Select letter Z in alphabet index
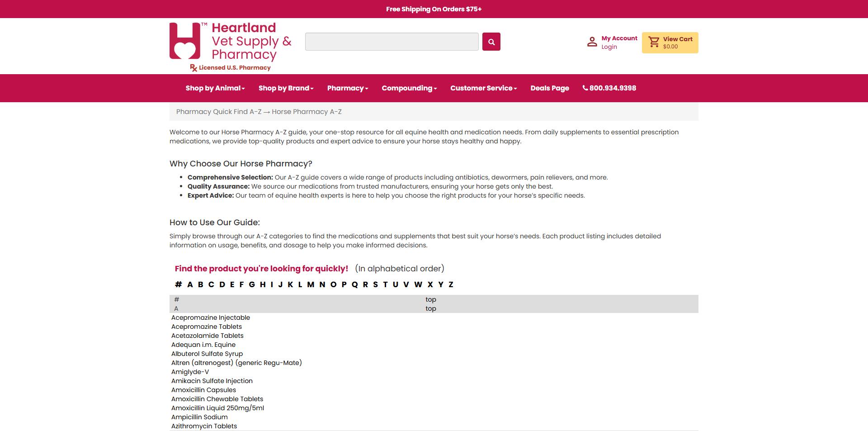 451,284
